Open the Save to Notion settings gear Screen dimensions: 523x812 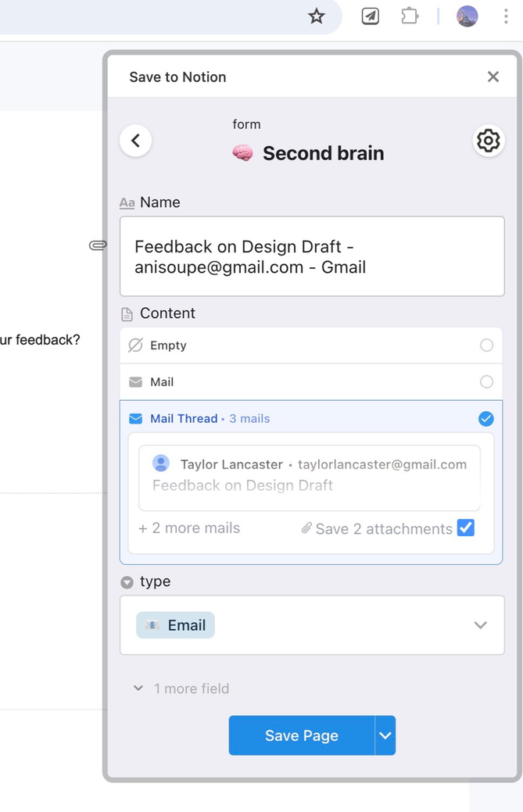click(x=489, y=141)
